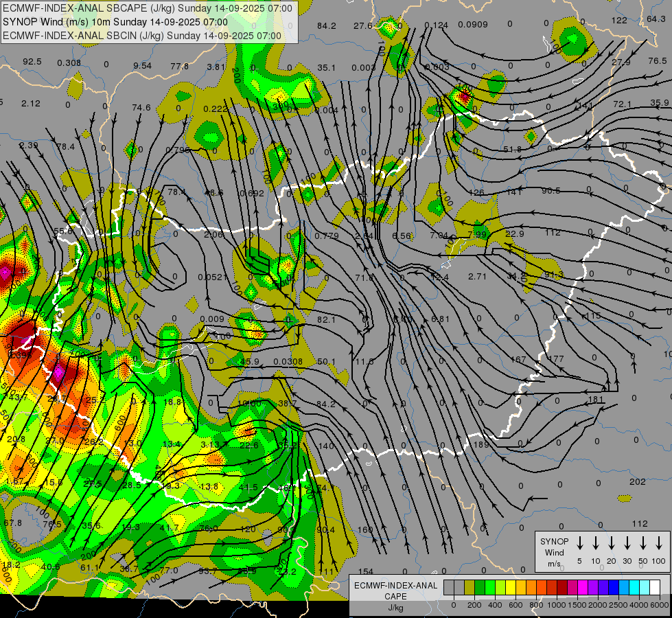Pick the dark red swatch right of the 1000 tick
Image resolution: width=672 pixels, height=618 pixels.
click(x=562, y=587)
